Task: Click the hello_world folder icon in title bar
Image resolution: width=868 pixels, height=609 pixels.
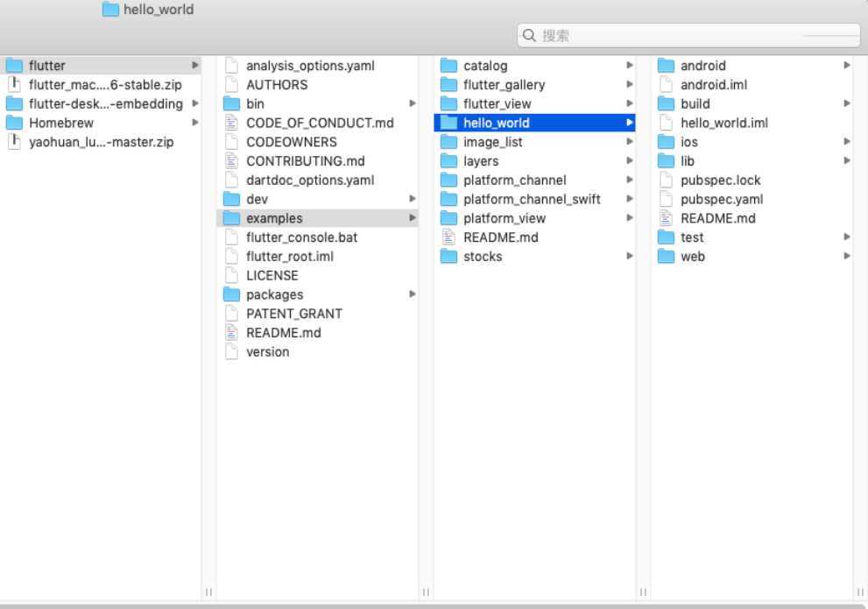Action: click(110, 10)
